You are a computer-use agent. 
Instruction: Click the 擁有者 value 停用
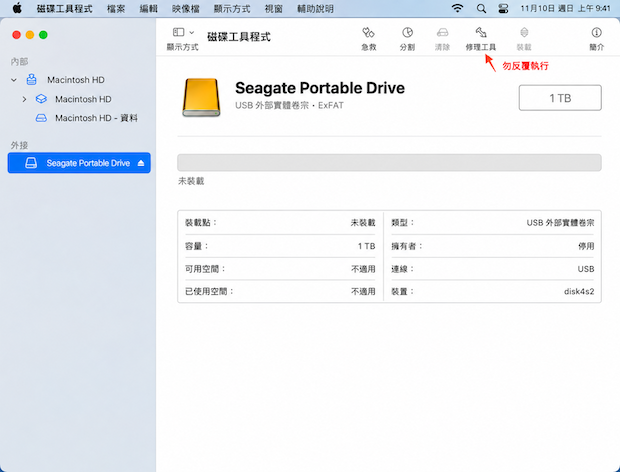[x=586, y=246]
